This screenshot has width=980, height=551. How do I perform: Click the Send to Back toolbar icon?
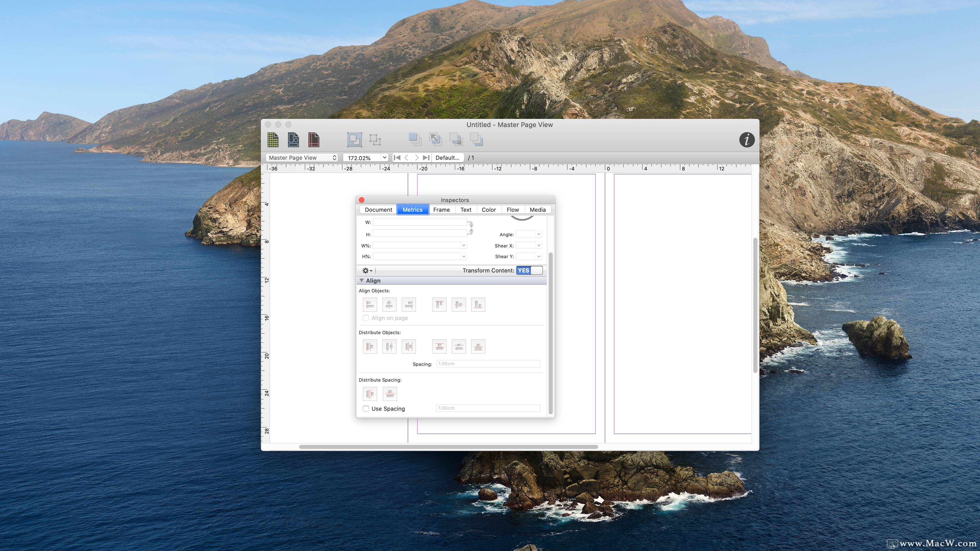[476, 139]
